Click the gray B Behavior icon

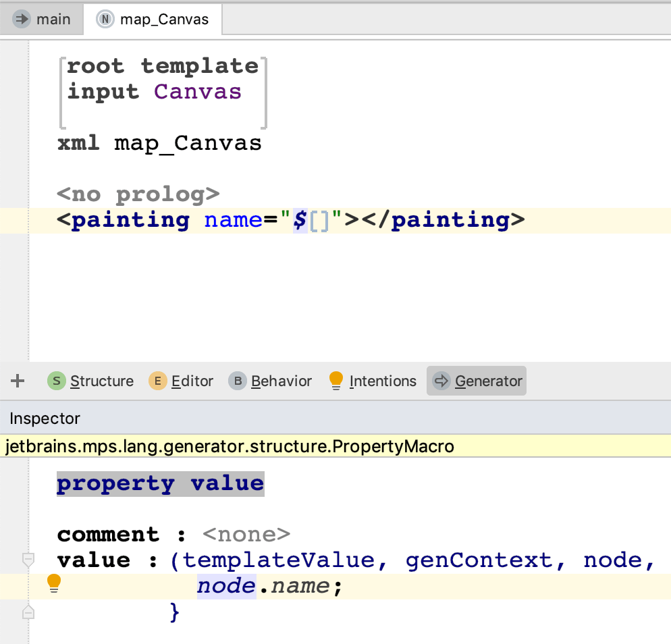click(238, 381)
